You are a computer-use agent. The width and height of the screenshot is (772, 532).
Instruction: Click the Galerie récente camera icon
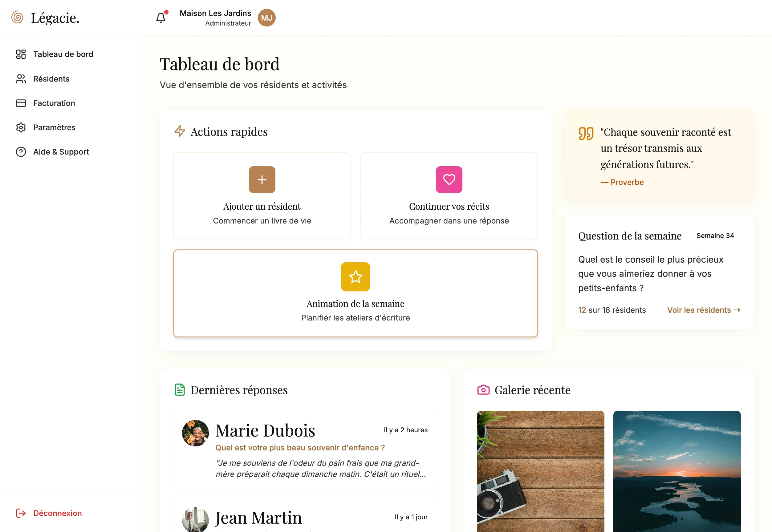pyautogui.click(x=483, y=390)
